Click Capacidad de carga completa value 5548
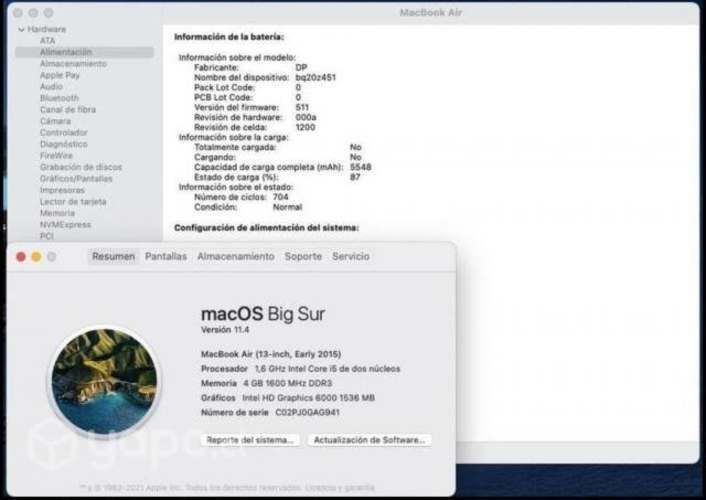 361,167
